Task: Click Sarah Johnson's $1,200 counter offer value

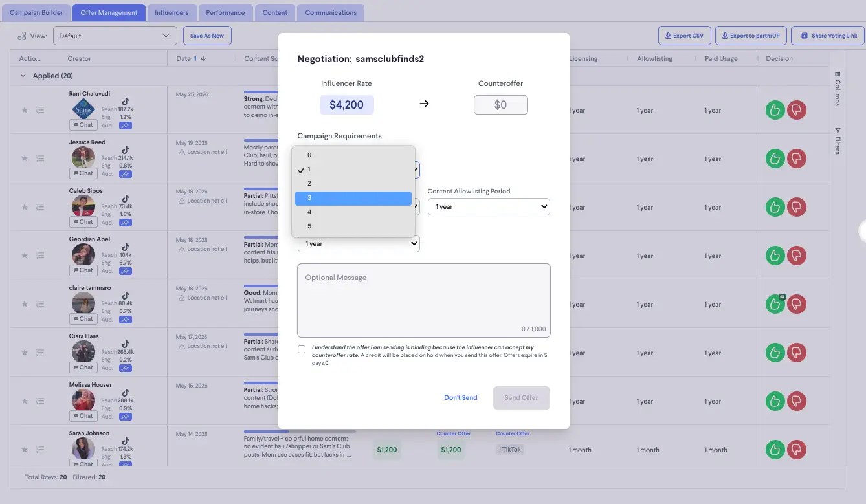Action: click(451, 450)
